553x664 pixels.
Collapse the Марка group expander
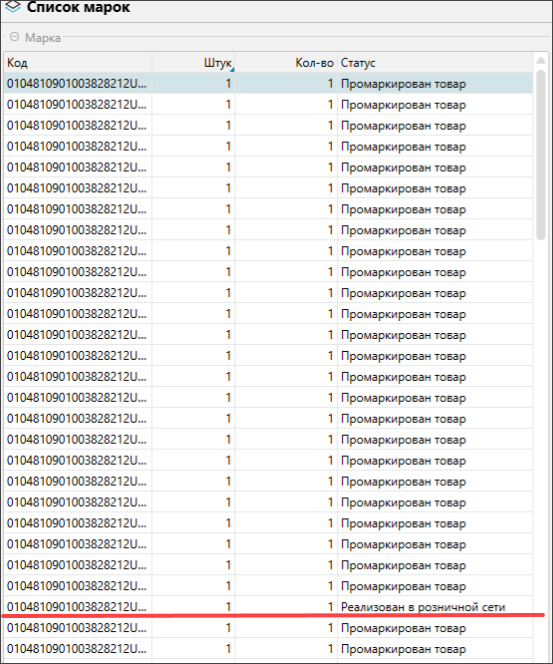14,37
